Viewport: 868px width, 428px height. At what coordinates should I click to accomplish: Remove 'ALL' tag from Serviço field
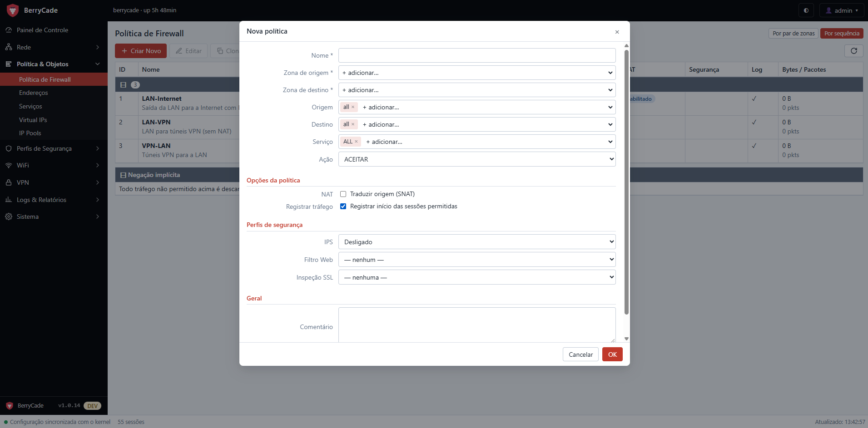tap(356, 142)
